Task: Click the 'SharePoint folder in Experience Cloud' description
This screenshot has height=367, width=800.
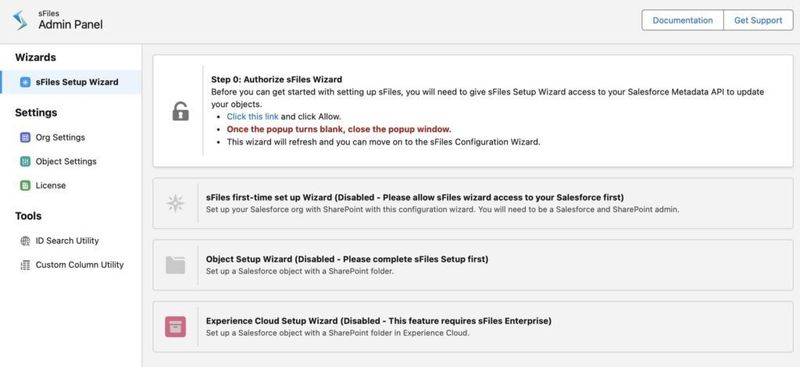Action: click(x=337, y=333)
